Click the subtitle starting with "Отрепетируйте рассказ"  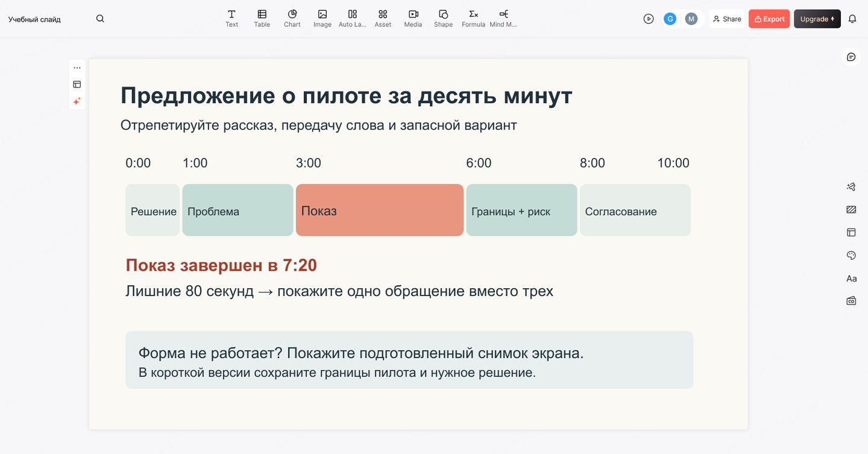pos(318,125)
